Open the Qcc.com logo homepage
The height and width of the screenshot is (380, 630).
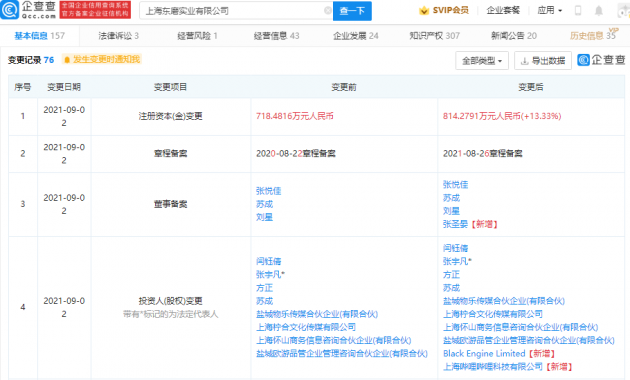(28, 10)
